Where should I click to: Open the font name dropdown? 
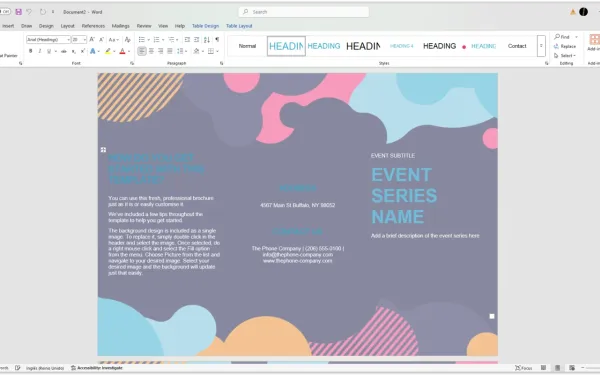tap(68, 39)
